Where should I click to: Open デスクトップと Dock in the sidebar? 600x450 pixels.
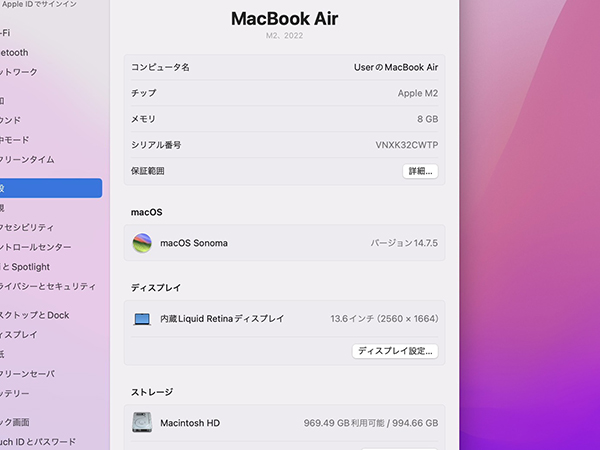tap(35, 315)
